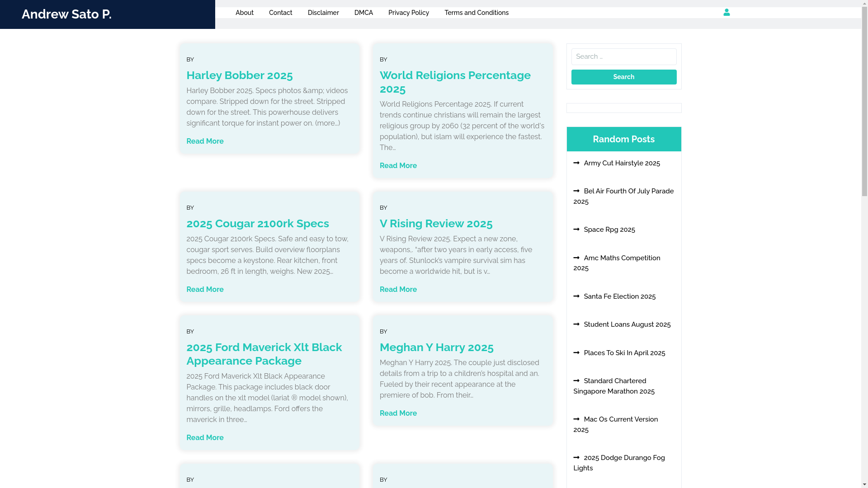
Task: Click arrow icon beside Santa Fe Election 2025
Action: pos(576,296)
